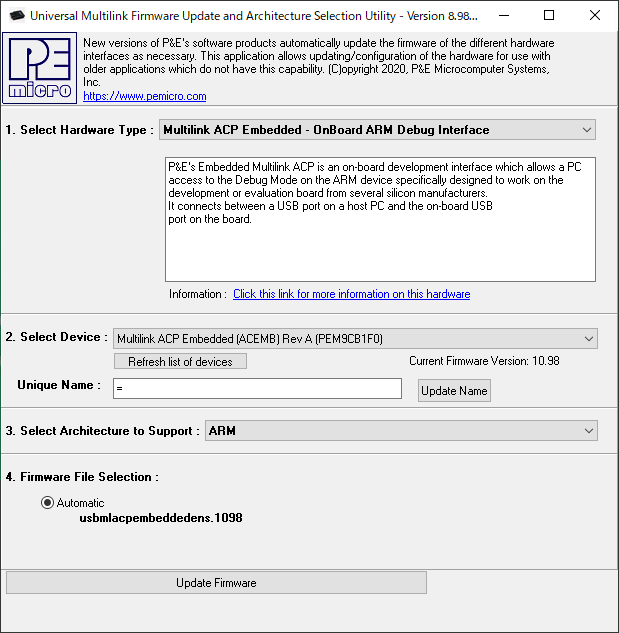Click the Current Firmware Version: 10.98 text
Screen dimensions: 619x633
tap(484, 361)
